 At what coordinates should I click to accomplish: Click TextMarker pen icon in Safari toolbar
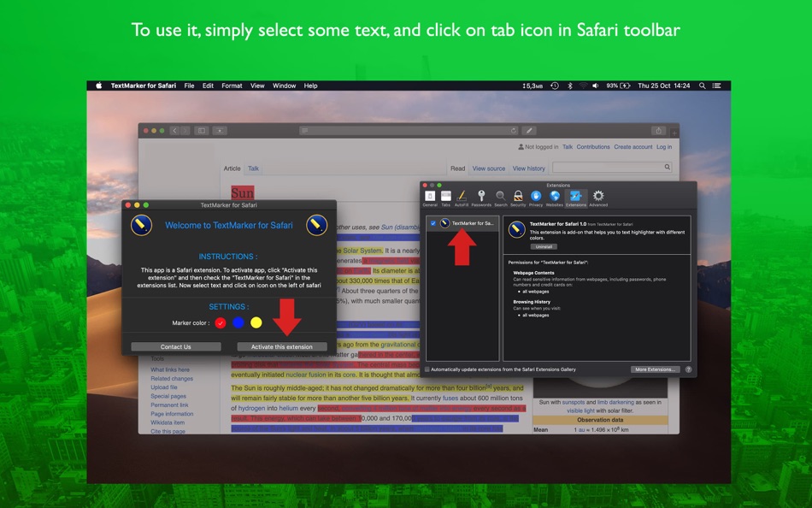[529, 131]
